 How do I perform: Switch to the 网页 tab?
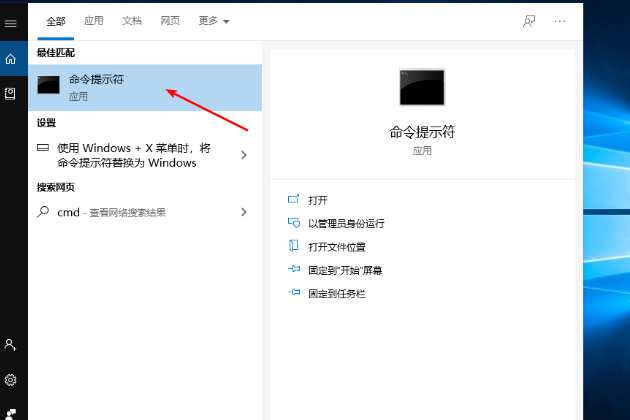coord(170,20)
